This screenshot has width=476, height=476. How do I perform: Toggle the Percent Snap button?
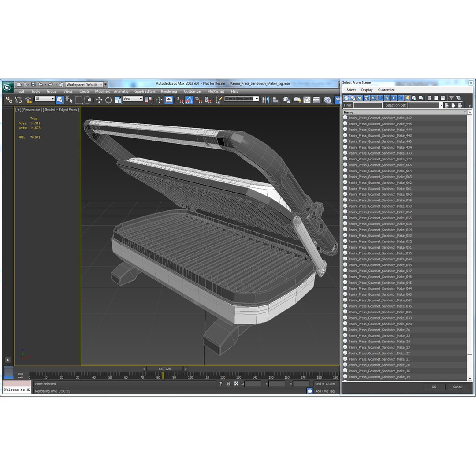pyautogui.click(x=198, y=100)
